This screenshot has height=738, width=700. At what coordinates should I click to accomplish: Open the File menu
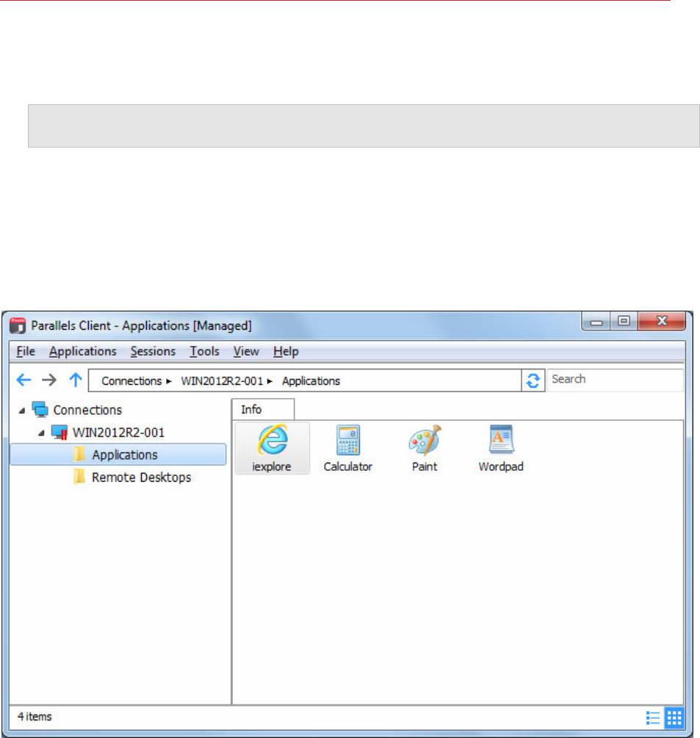coord(26,351)
